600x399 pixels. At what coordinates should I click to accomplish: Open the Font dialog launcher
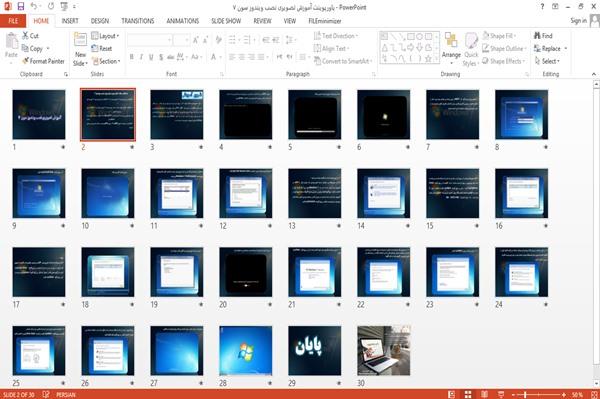(x=222, y=74)
